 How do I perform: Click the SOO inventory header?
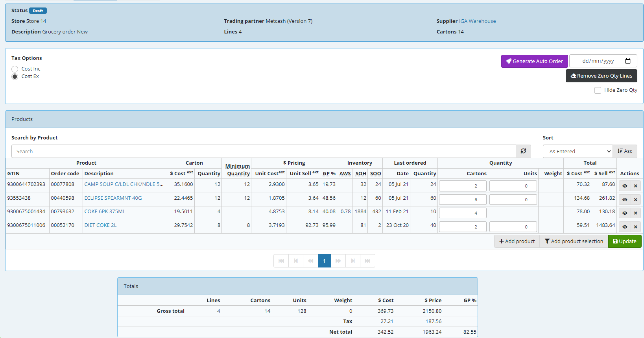tap(375, 174)
